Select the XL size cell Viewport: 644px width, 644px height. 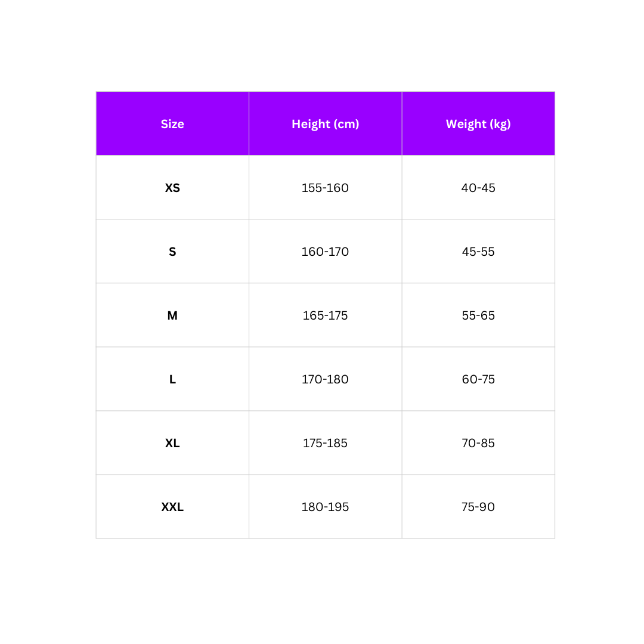click(x=172, y=443)
